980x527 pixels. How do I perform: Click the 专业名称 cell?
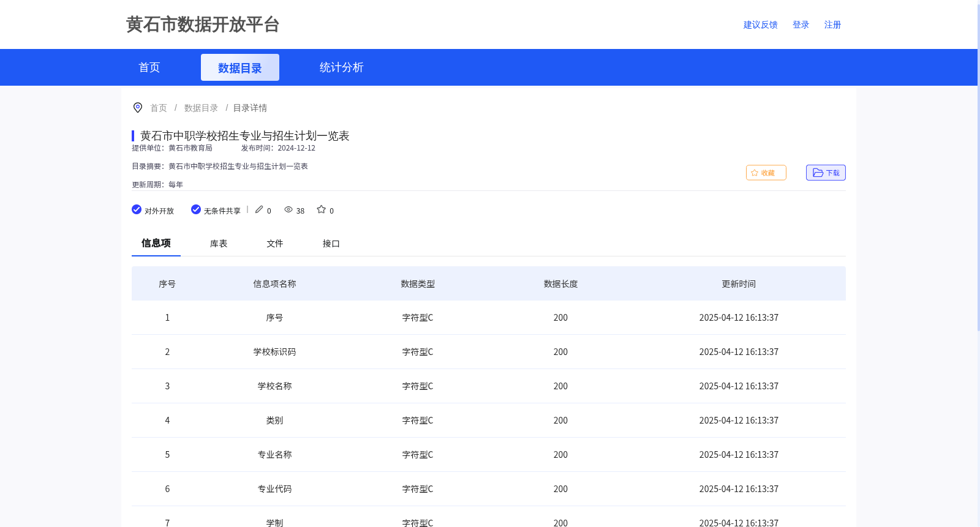274,455
